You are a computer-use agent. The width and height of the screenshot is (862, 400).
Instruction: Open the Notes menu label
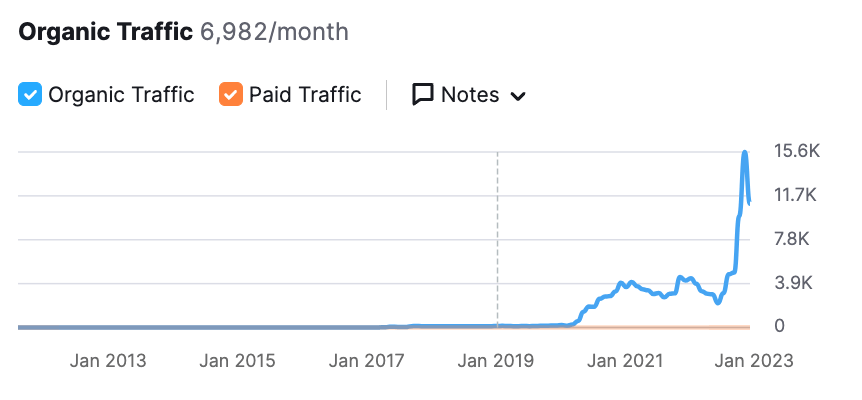click(x=470, y=95)
